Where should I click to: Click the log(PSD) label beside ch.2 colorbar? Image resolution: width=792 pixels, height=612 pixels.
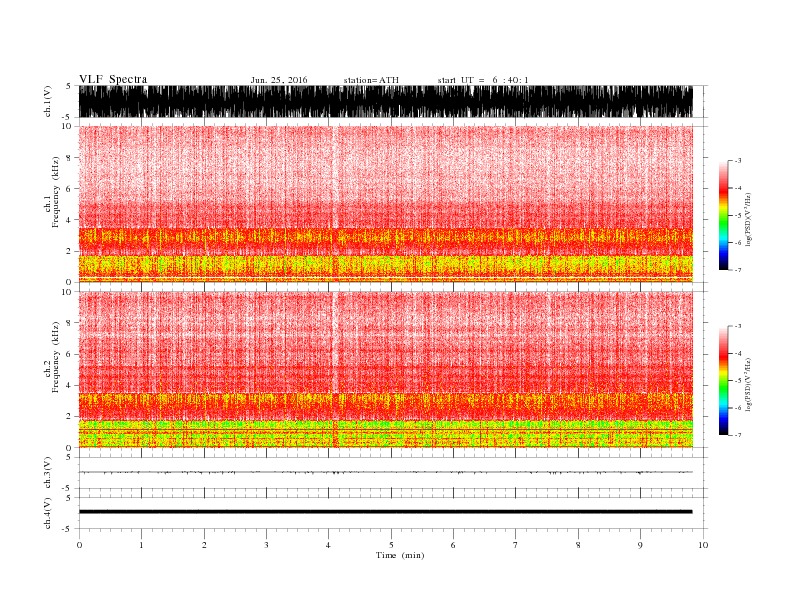749,384
